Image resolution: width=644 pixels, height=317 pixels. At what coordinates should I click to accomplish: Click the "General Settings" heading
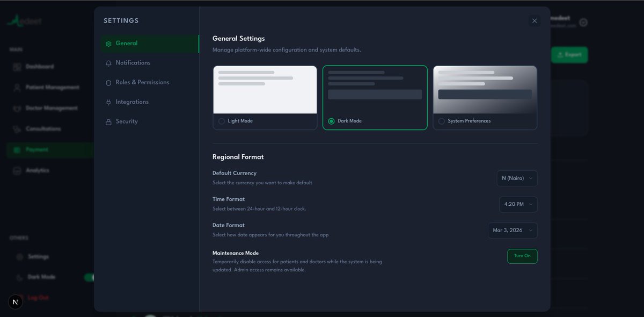point(239,39)
